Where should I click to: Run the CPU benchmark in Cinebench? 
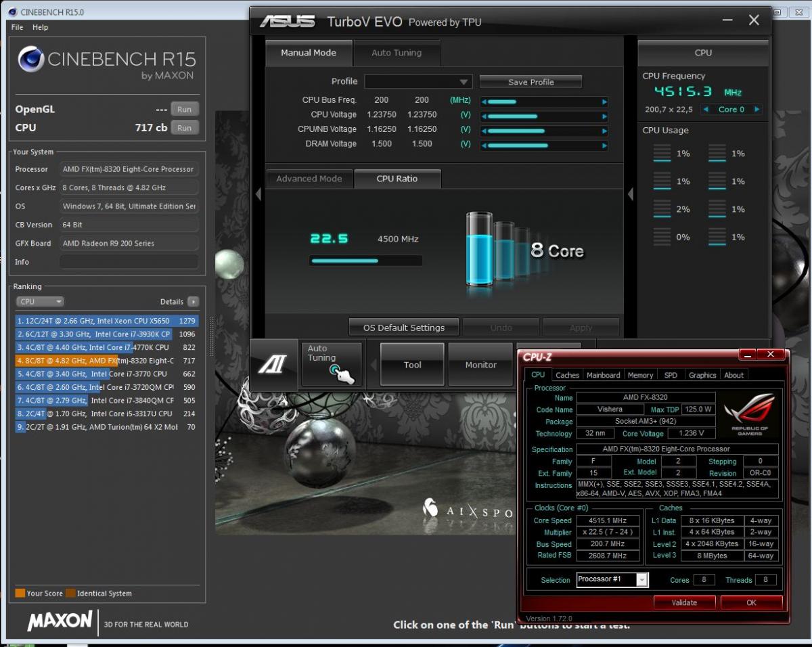tap(184, 128)
